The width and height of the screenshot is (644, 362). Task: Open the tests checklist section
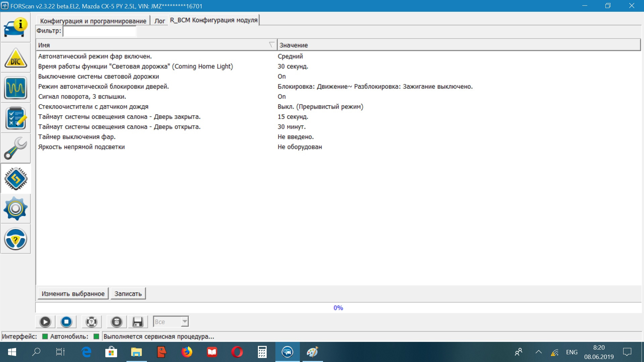[15, 118]
